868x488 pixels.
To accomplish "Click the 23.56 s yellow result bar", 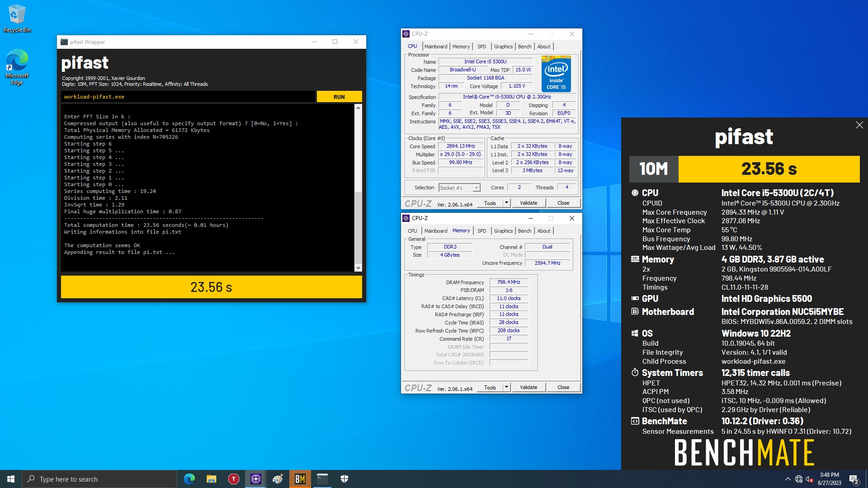I will tap(211, 287).
